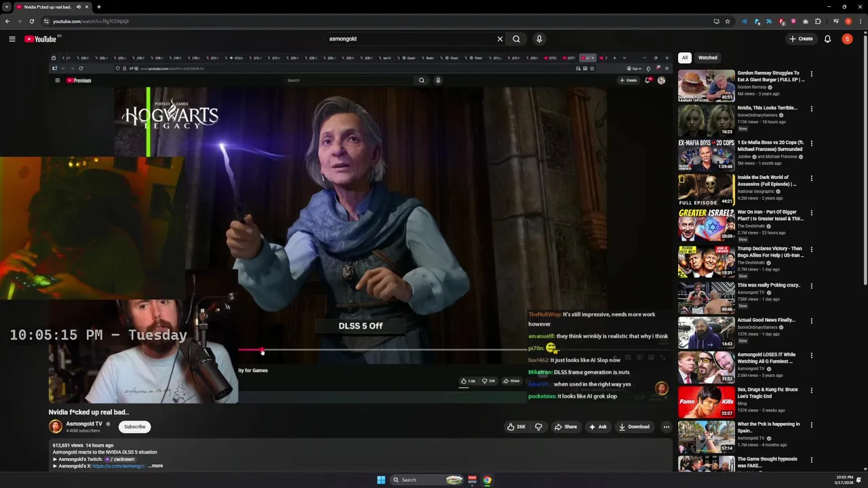Open YouTube notifications bell
Screen dimensions: 868x488
pos(827,39)
